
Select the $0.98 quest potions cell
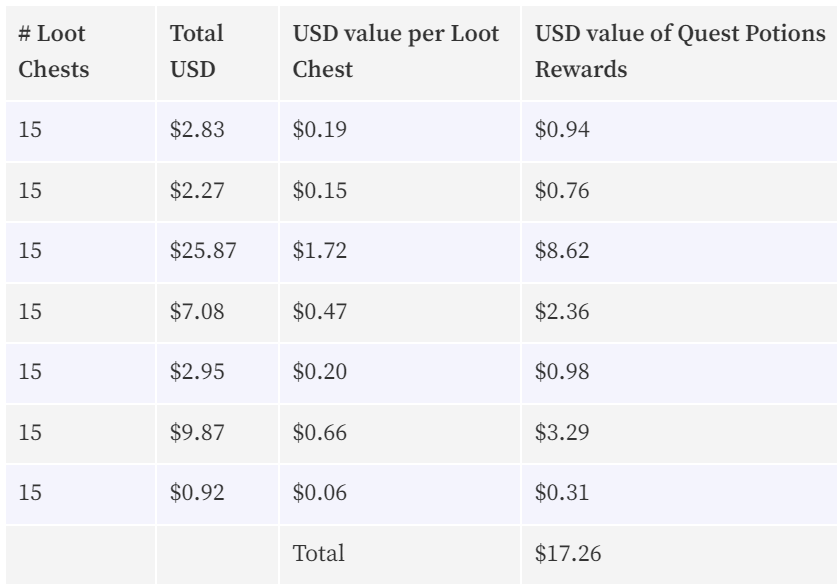pyautogui.click(x=680, y=373)
